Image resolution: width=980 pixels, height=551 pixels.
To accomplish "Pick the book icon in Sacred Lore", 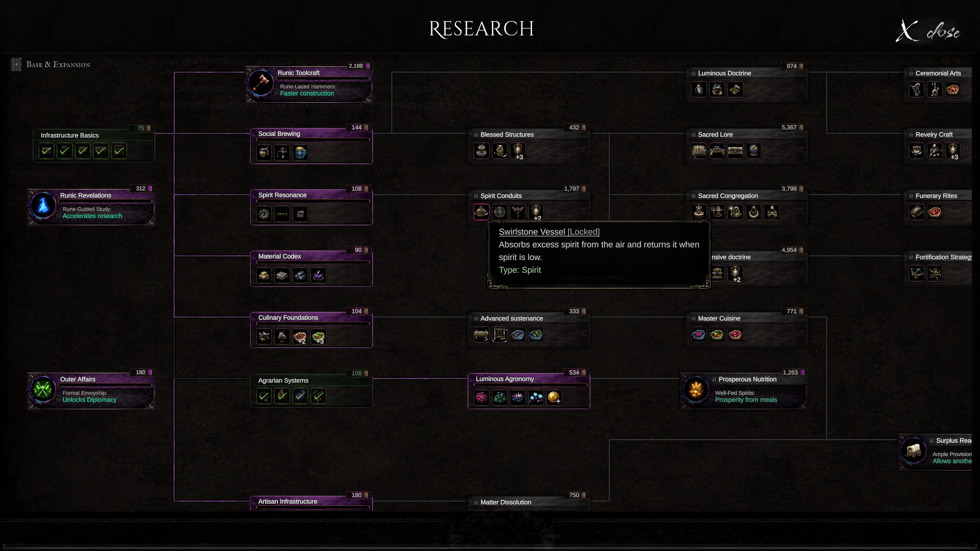I will click(699, 151).
